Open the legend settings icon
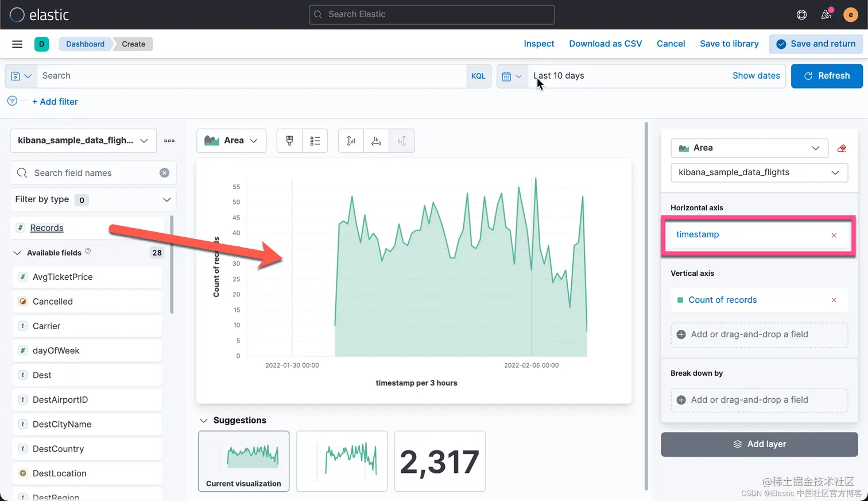 click(315, 141)
